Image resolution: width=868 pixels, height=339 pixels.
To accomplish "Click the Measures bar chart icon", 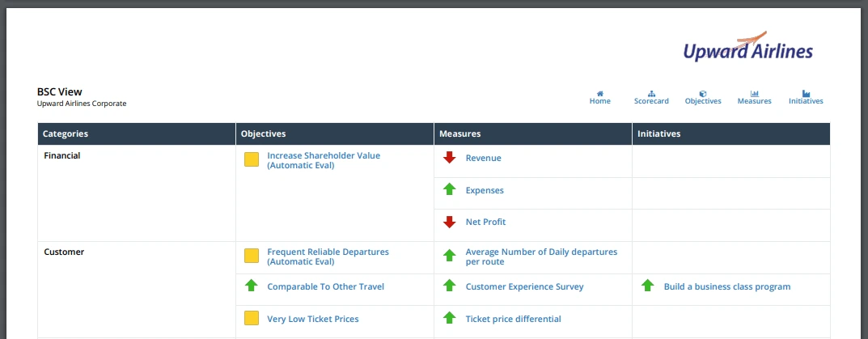I will tap(754, 94).
